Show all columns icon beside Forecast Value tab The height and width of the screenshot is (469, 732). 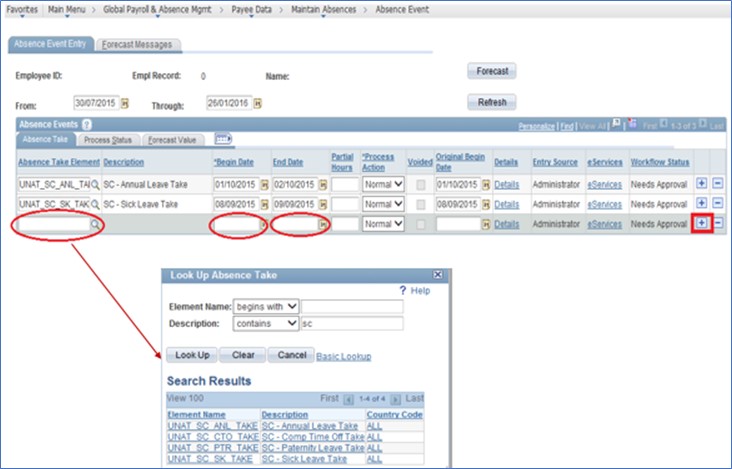point(224,139)
